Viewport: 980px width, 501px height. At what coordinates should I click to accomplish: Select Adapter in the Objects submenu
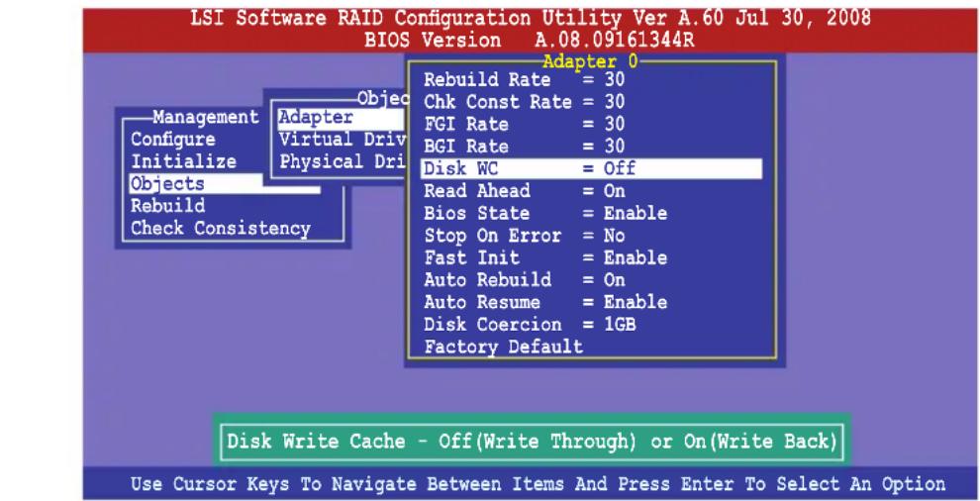[x=342, y=118]
